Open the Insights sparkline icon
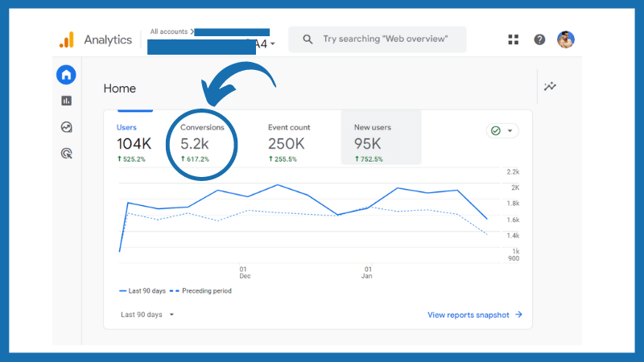The width and height of the screenshot is (644, 362). coord(550,87)
